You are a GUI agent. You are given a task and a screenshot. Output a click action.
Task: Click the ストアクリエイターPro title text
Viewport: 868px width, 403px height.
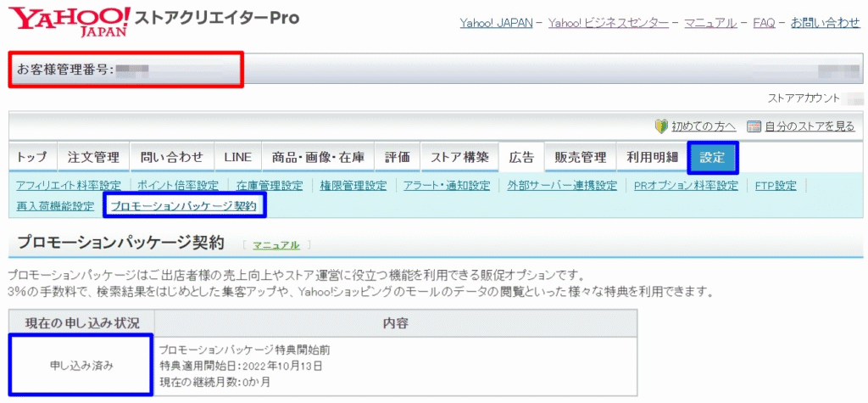tap(217, 19)
